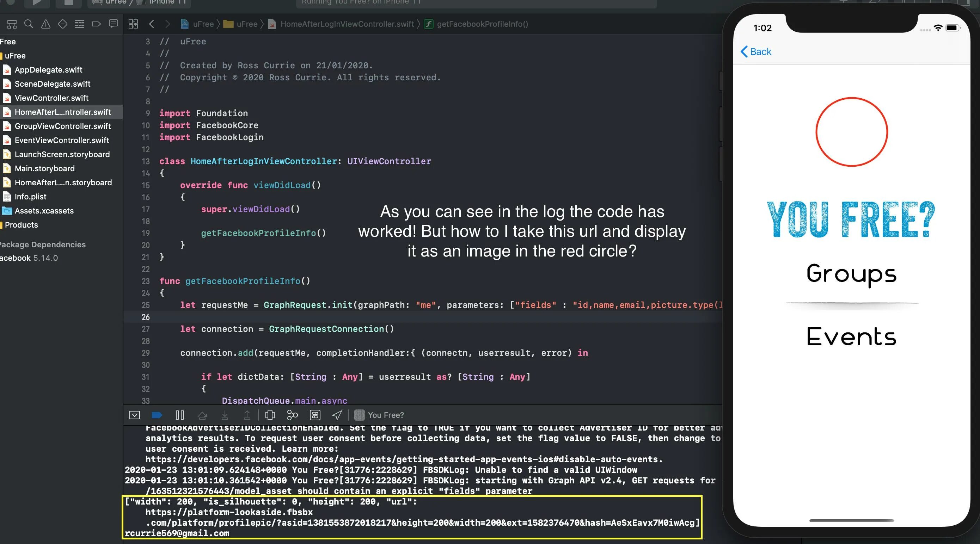Click the Environment Overrides icon
The width and height of the screenshot is (980, 544).
click(x=315, y=415)
